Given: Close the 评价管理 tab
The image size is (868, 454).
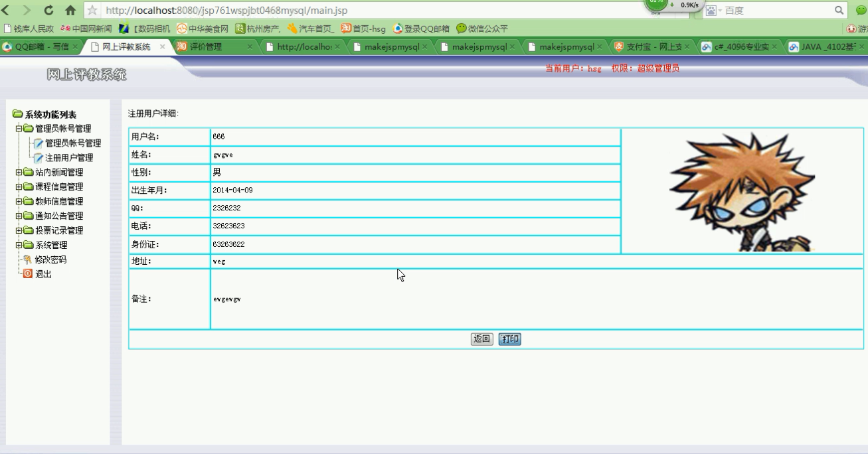Looking at the screenshot, I should (x=250, y=46).
